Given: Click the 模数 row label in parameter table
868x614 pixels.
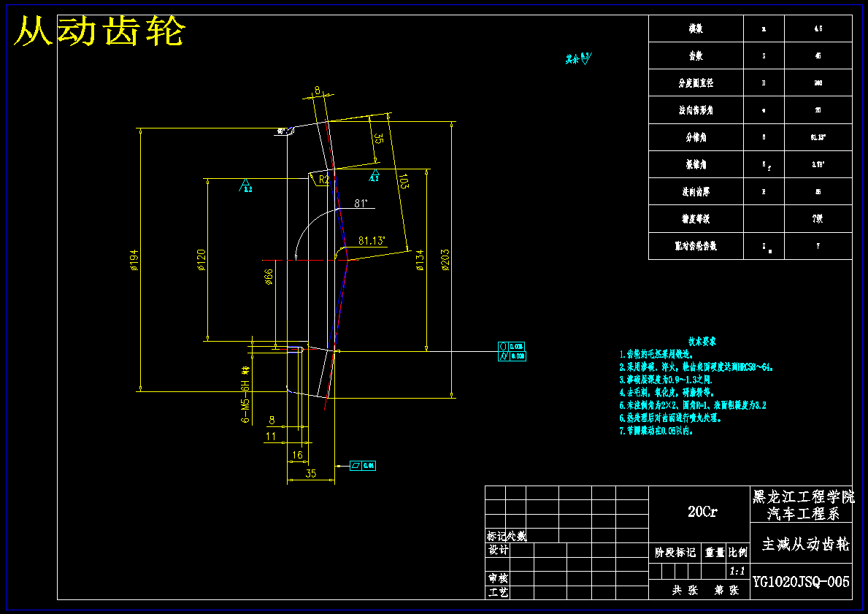Looking at the screenshot, I should (696, 28).
